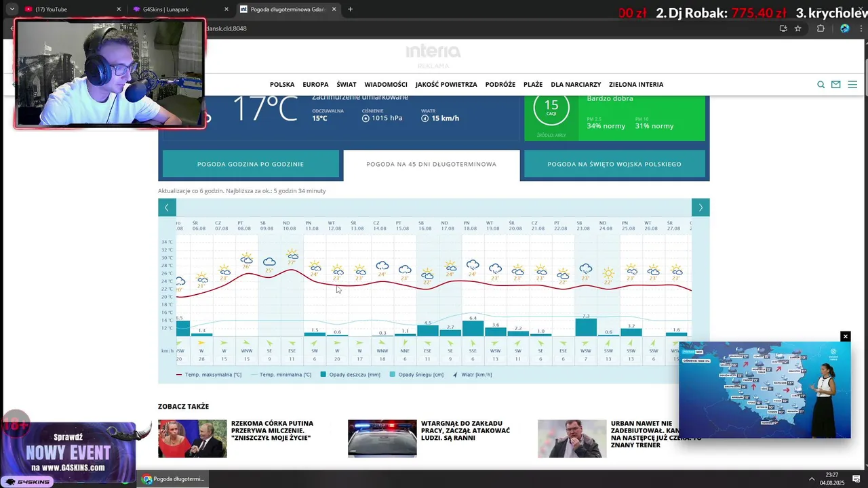
Task: Open the Windows notification center icon
Action: [x=856, y=479]
